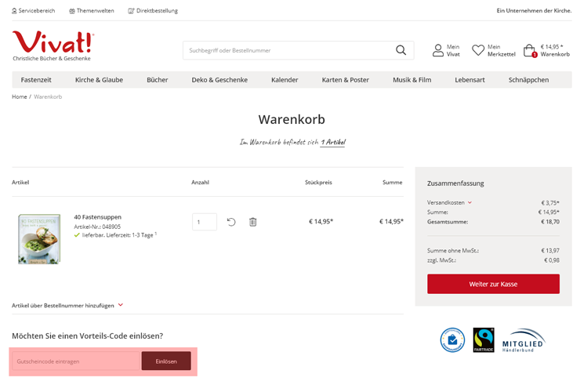Open the Bücher menu
This screenshot has width=580, height=392.
(x=158, y=80)
